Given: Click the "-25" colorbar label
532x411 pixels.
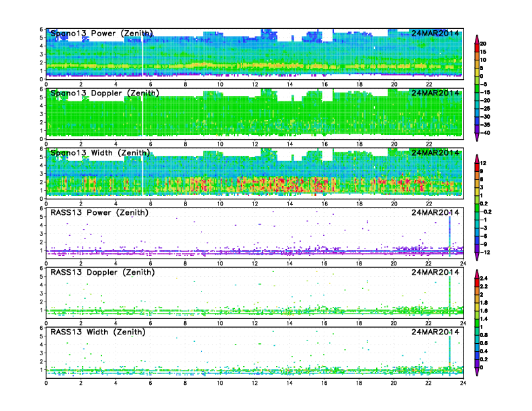Looking at the screenshot, I should [x=485, y=109].
